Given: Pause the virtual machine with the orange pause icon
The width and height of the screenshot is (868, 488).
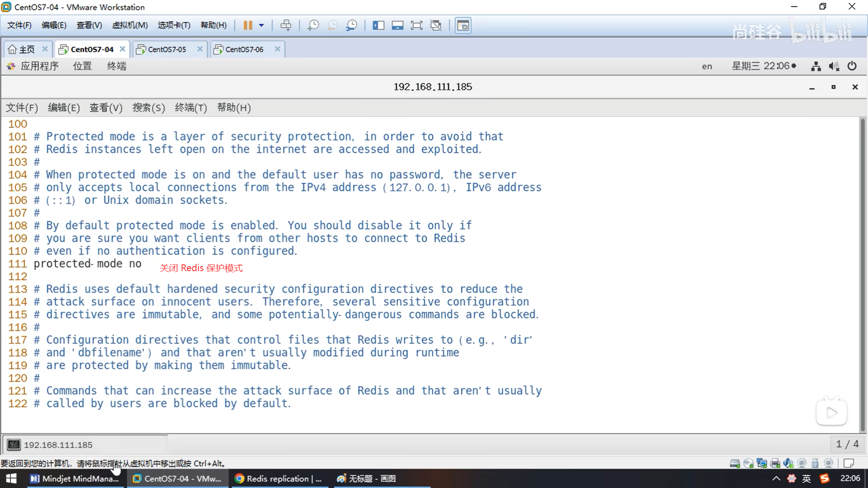Looking at the screenshot, I should (x=247, y=25).
